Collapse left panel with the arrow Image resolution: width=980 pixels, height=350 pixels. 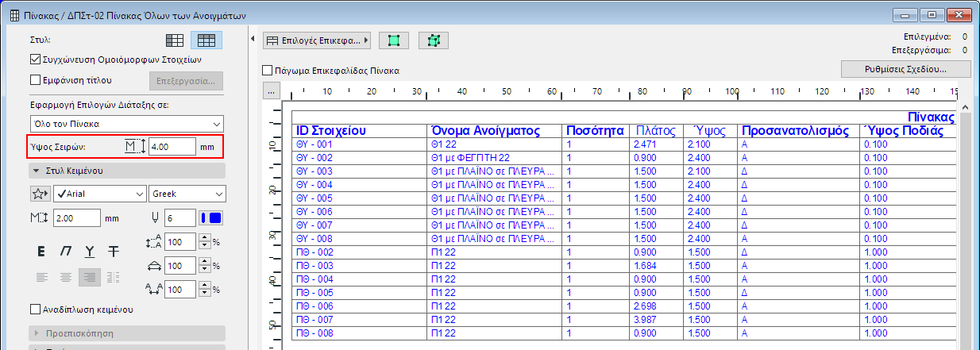click(253, 38)
